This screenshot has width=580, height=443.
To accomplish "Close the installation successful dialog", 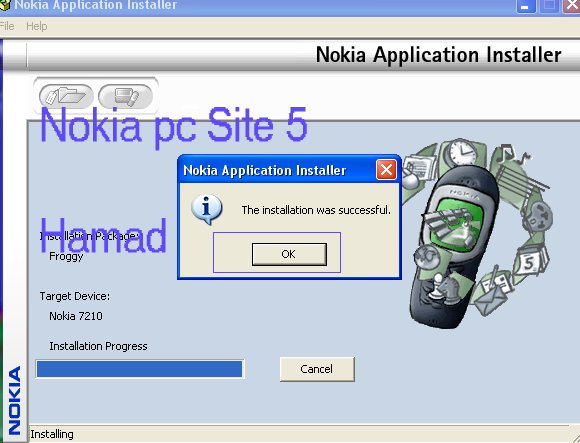I will tap(386, 170).
